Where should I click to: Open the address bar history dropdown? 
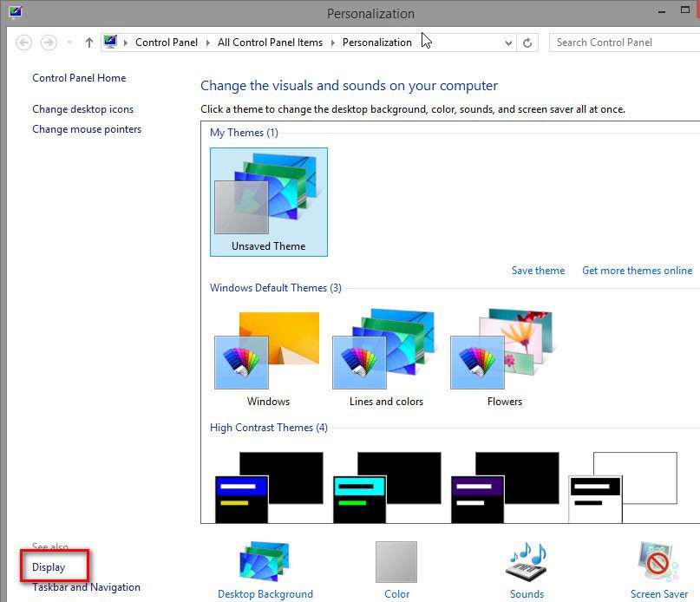508,43
